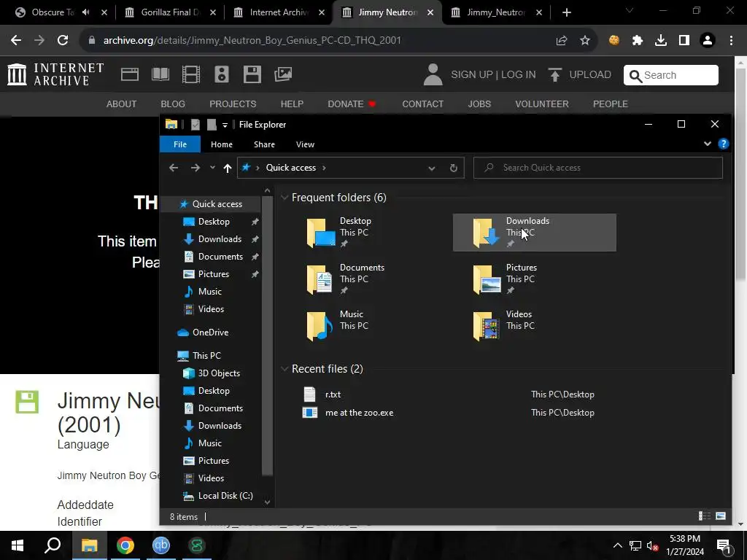
Task: Open the File ribbon tab
Action: click(180, 144)
